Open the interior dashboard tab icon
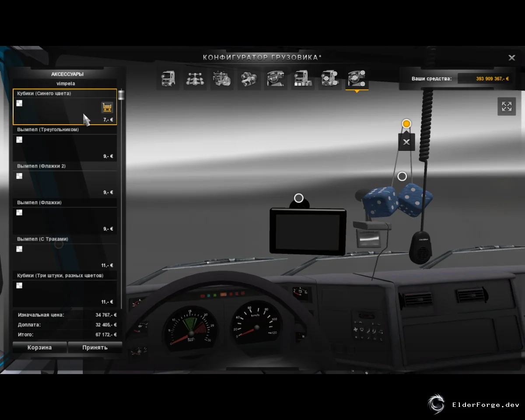 pyautogui.click(x=276, y=79)
